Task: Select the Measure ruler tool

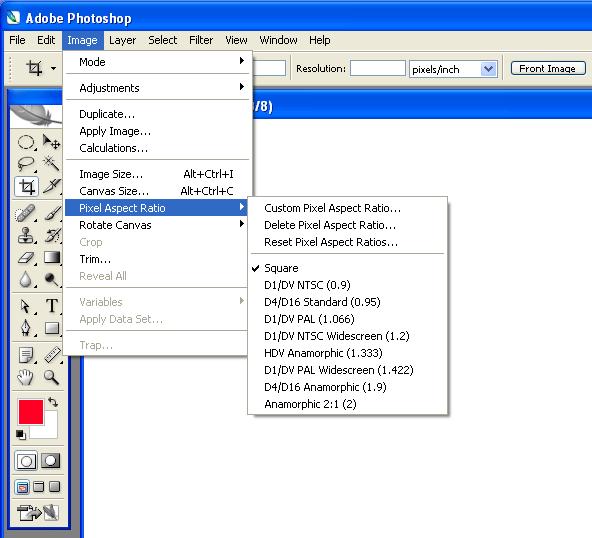Action: click(52, 355)
